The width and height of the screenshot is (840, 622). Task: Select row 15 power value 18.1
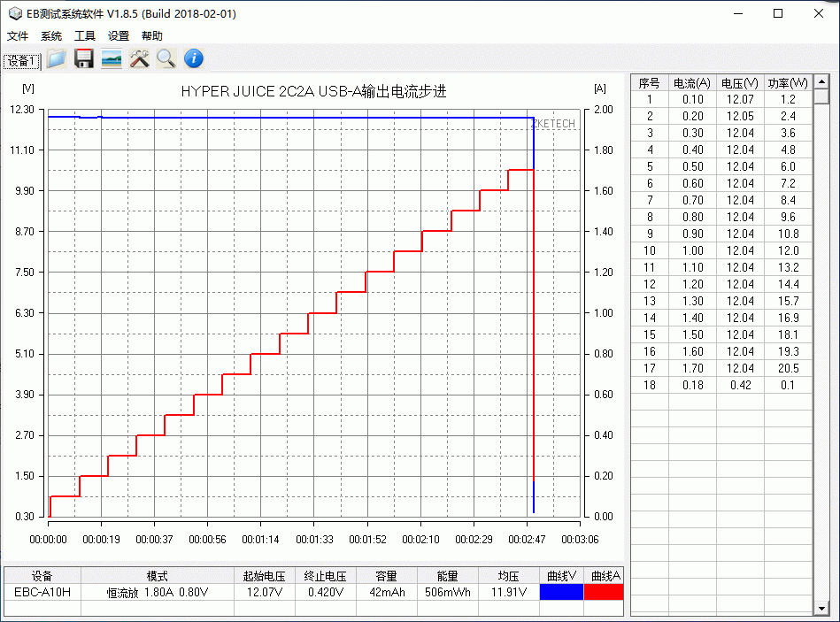click(x=788, y=334)
